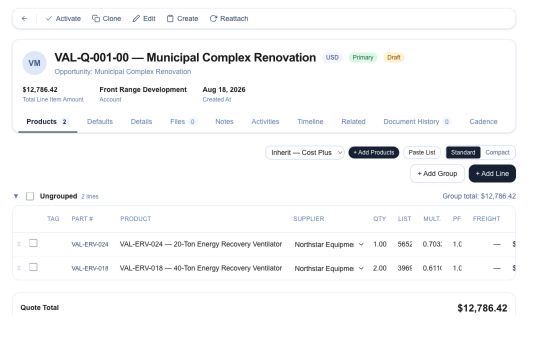The image size is (560, 360).
Task: Open the Files tab
Action: [182, 121]
